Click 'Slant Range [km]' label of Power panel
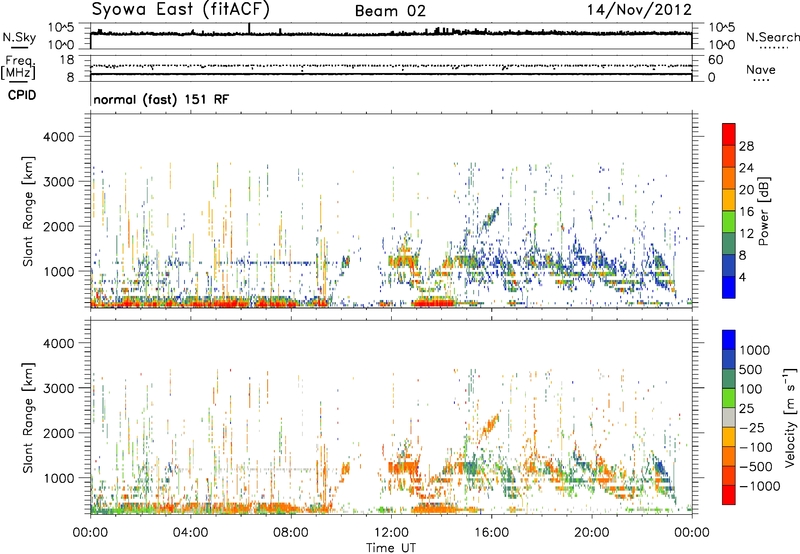The width and height of the screenshot is (800, 554). (x=28, y=211)
